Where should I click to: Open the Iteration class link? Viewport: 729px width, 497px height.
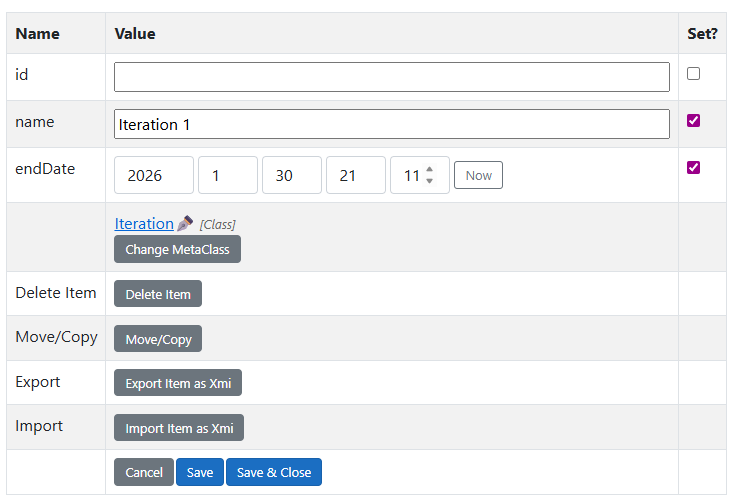tap(144, 223)
